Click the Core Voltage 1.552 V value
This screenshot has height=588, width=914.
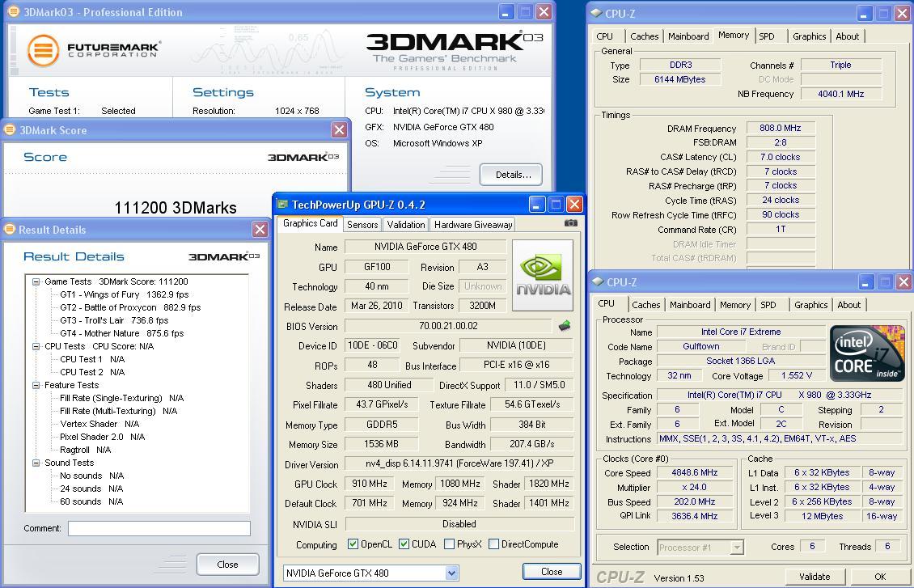click(796, 375)
